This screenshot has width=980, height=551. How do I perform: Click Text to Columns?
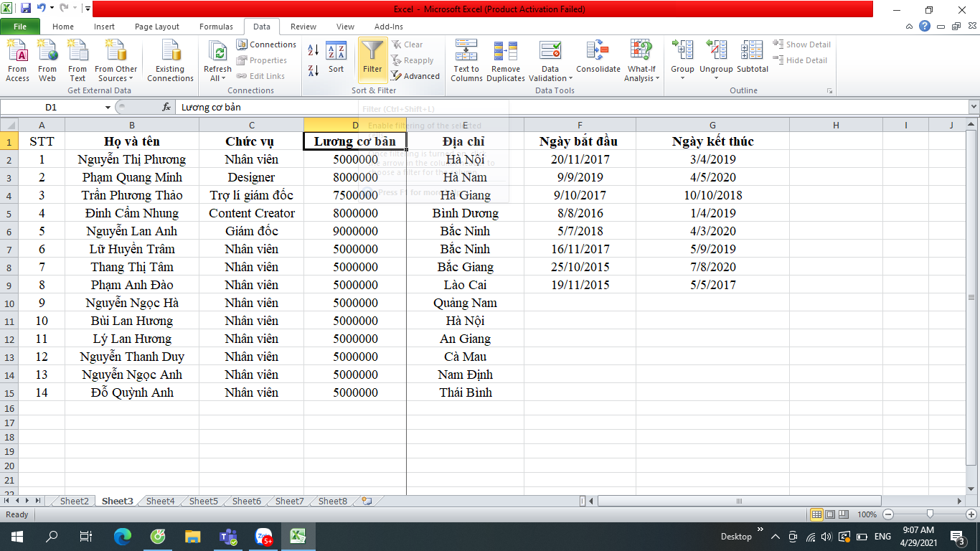coord(466,61)
